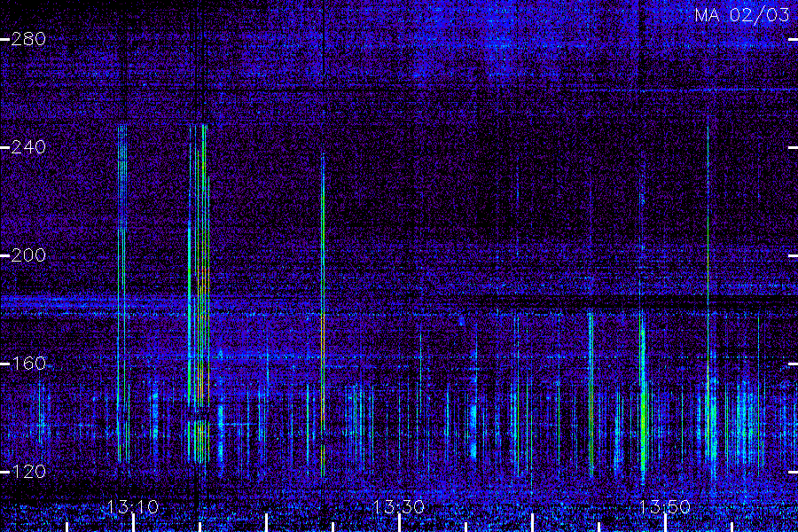Click the 13:10 time label
Screen dimensions: 798x532
pos(133,507)
